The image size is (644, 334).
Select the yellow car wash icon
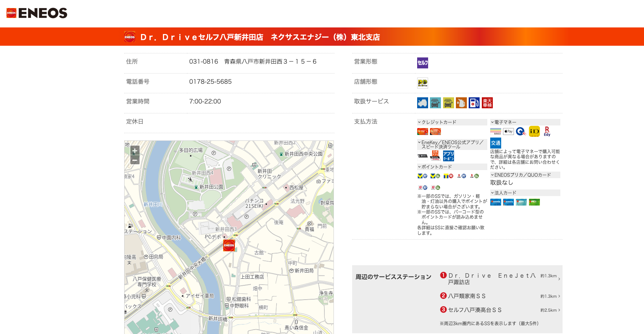point(449,103)
